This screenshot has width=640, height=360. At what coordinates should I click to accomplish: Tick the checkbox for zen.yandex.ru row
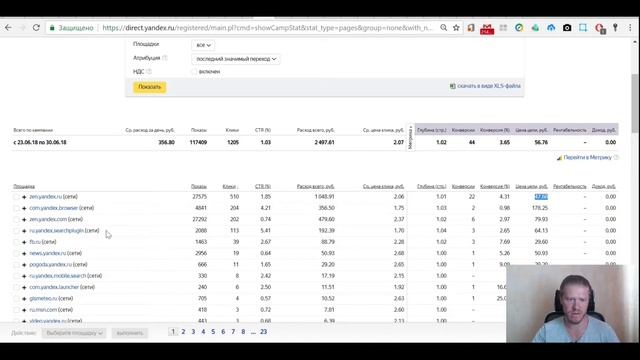pyautogui.click(x=16, y=197)
